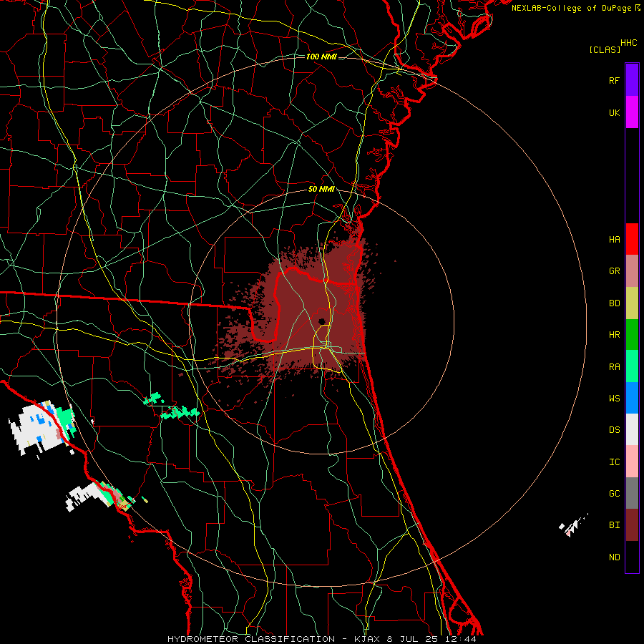Viewport: 644px width, 644px height.
Task: Click the [CLAS] units label
Action: pyautogui.click(x=605, y=49)
